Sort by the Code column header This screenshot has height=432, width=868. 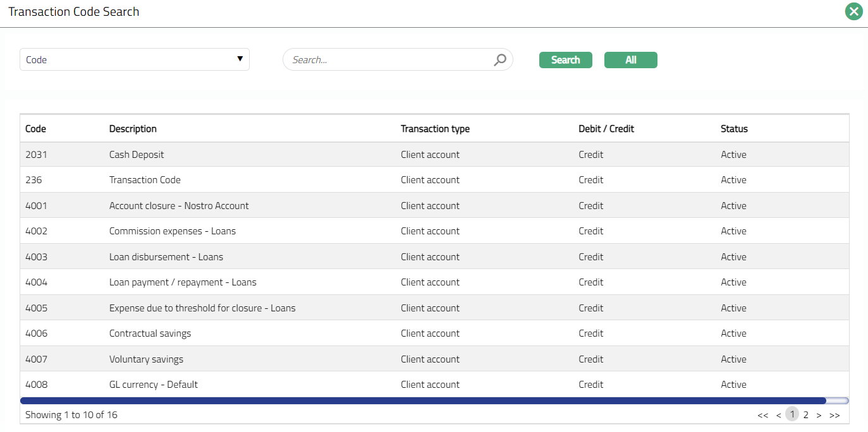click(35, 129)
